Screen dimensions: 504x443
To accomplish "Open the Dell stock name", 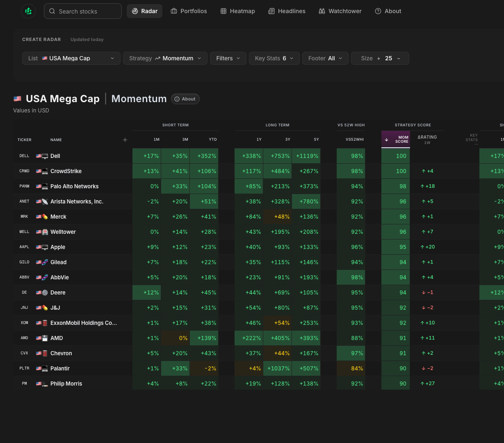I will [55, 156].
